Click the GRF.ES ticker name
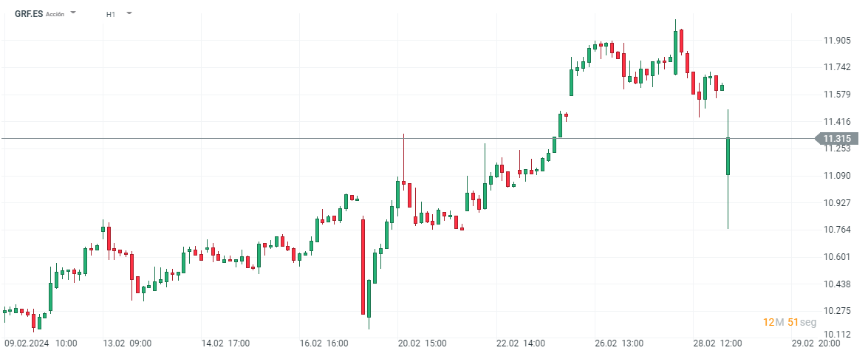The image size is (868, 356). [28, 14]
